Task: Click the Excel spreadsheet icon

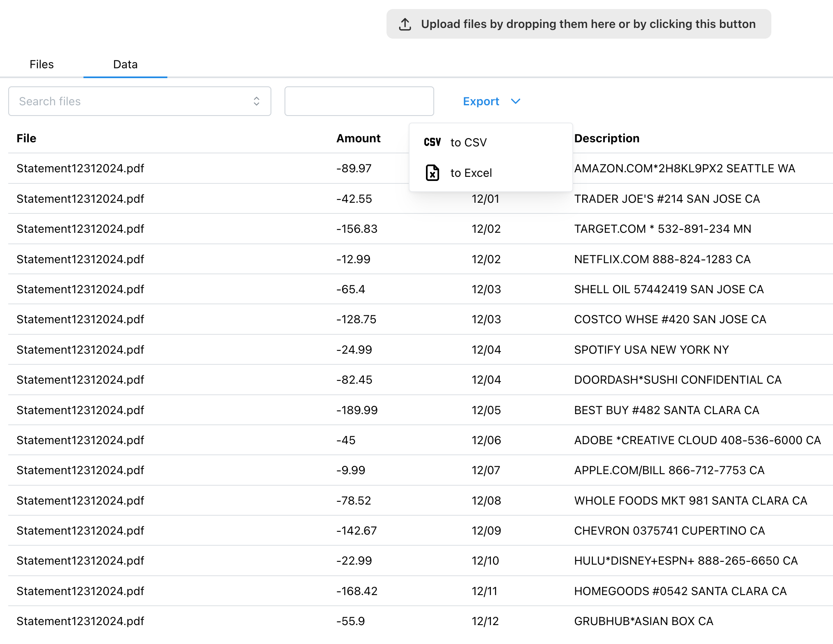Action: click(432, 173)
